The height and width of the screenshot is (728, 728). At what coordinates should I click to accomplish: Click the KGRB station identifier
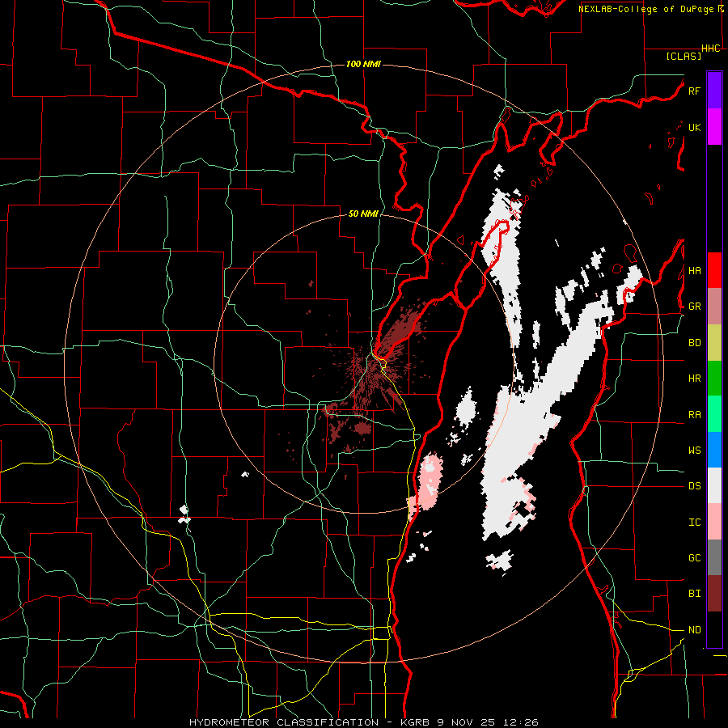(415, 722)
